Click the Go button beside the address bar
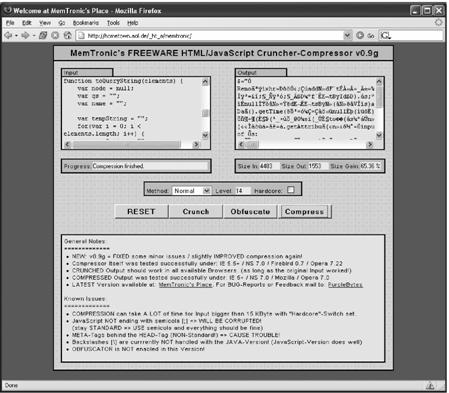 (x=365, y=35)
